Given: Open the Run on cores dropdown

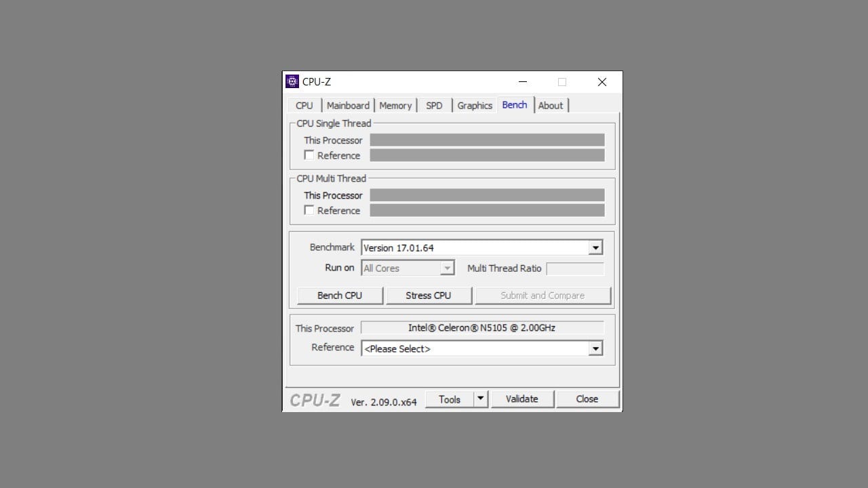Looking at the screenshot, I should coord(447,268).
